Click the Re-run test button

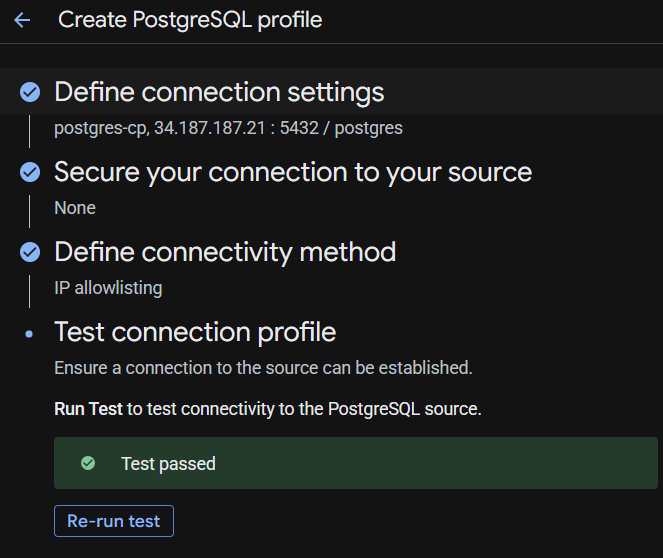tap(114, 521)
